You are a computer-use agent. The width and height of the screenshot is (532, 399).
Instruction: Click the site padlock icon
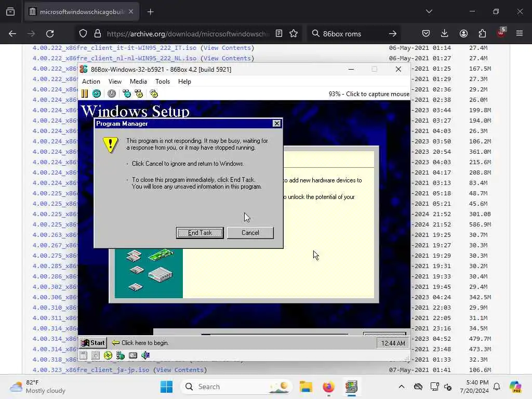click(98, 34)
